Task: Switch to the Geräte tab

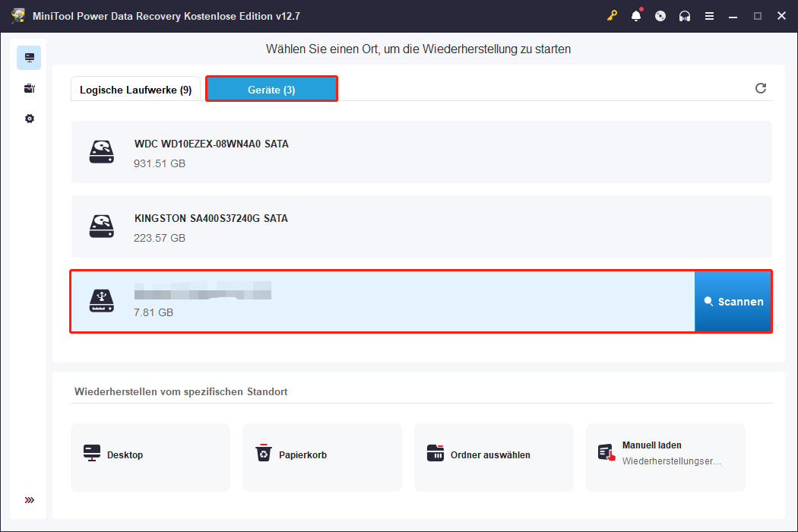Action: click(271, 89)
